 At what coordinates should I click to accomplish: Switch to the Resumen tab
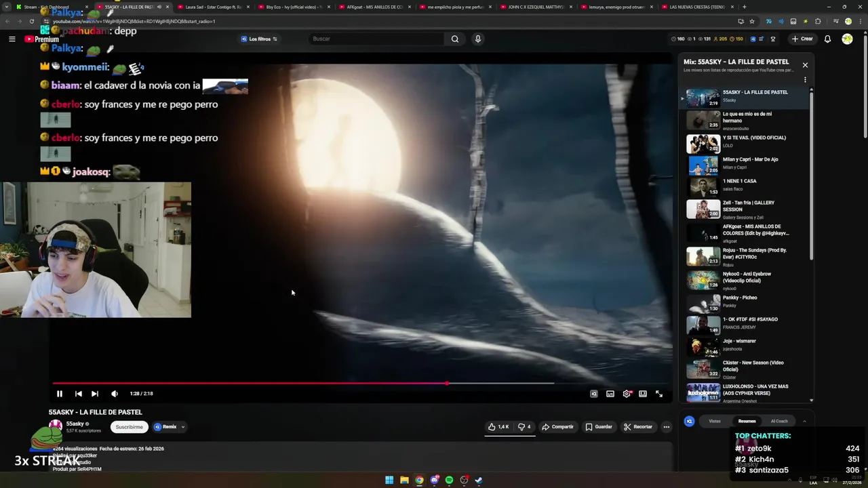pyautogui.click(x=747, y=422)
